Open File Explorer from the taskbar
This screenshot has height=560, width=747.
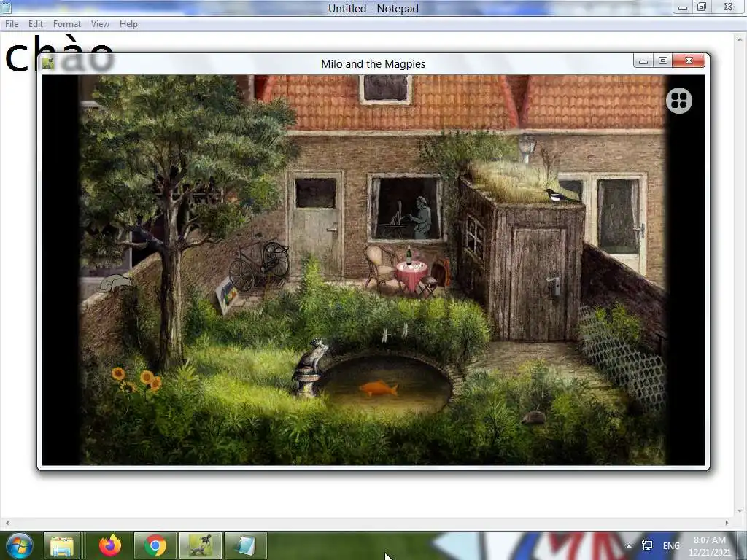pyautogui.click(x=62, y=545)
